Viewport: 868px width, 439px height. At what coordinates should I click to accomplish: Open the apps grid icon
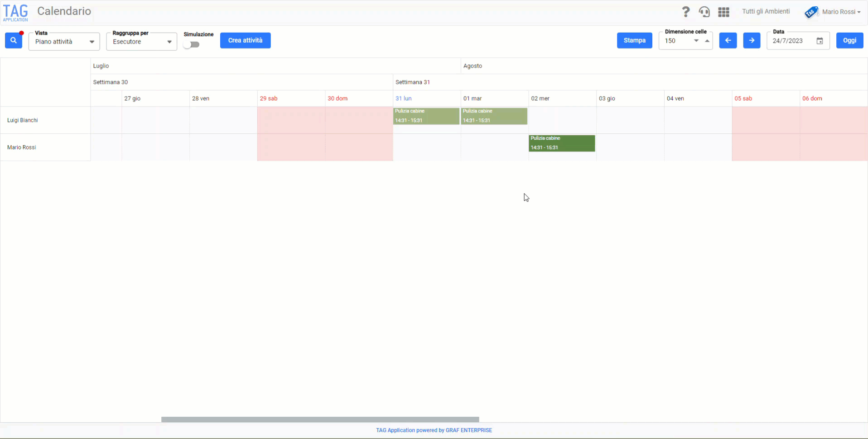coord(723,12)
